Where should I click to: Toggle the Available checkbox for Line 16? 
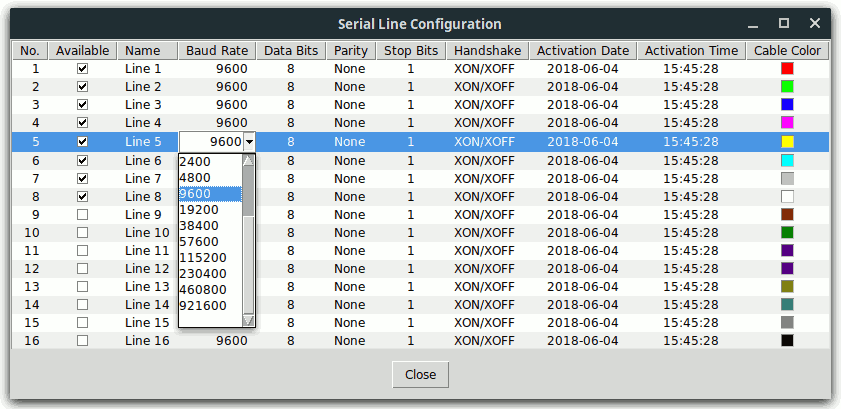pyautogui.click(x=82, y=340)
